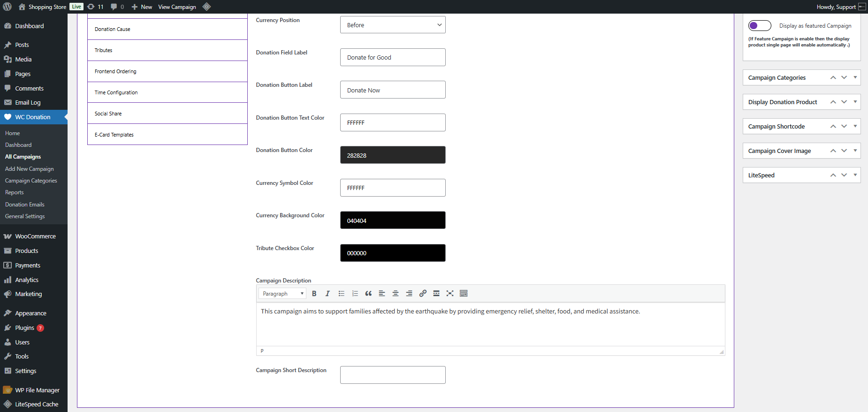The image size is (868, 412).
Task: Click the Campaign Short Description field
Action: click(x=392, y=375)
